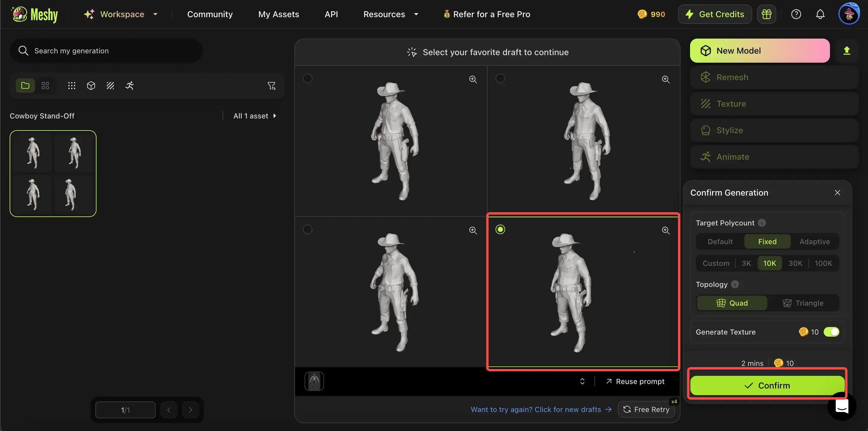Click the help question mark icon
This screenshot has height=431, width=868.
click(796, 14)
